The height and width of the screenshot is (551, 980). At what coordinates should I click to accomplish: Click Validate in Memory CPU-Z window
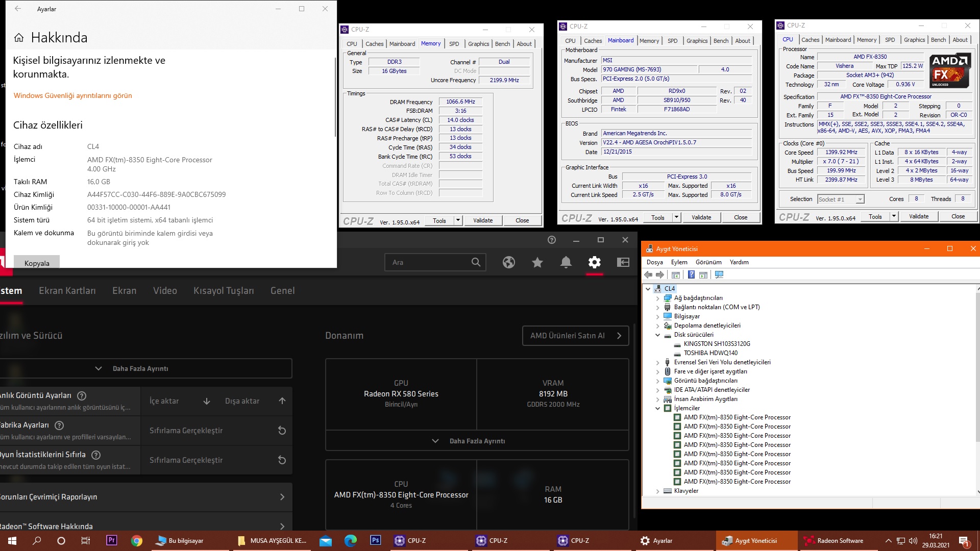pos(483,220)
